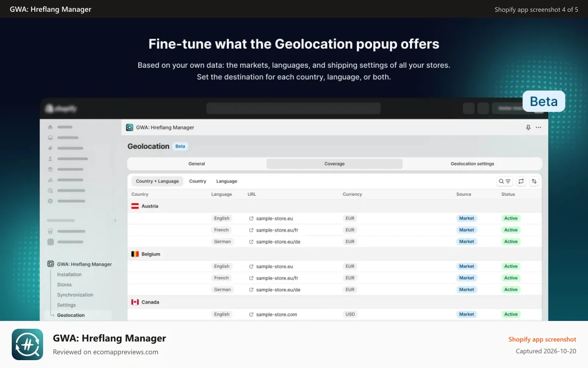Click the Marketing target icon in sidebar
The width and height of the screenshot is (588, 368).
click(x=50, y=190)
